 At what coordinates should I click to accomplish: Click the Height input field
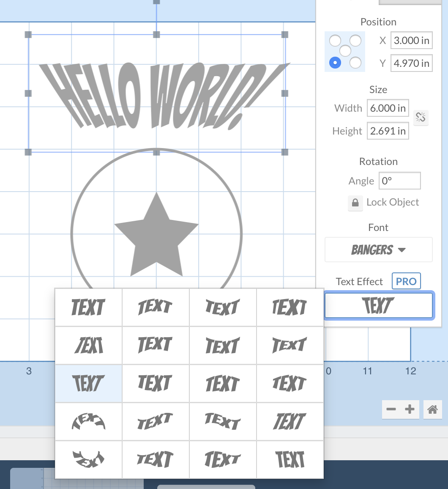coord(388,131)
